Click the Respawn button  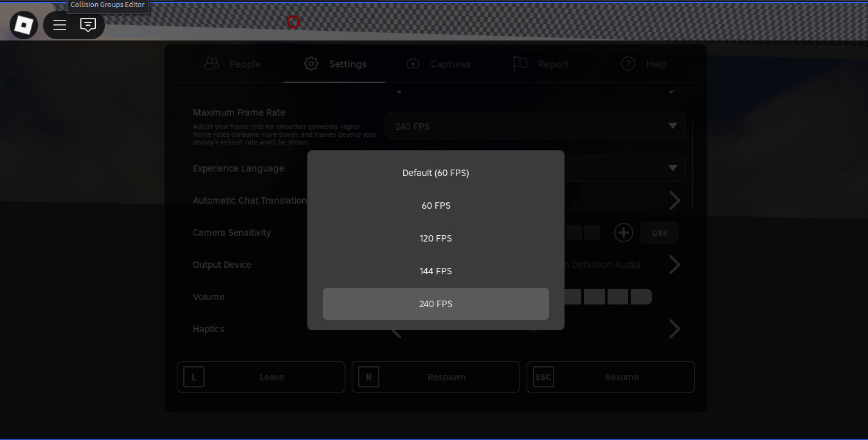436,377
